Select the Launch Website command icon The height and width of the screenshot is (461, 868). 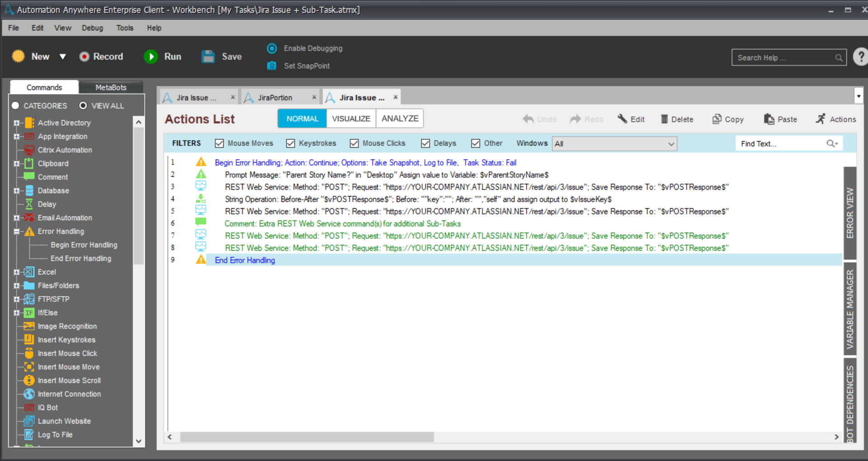[29, 421]
